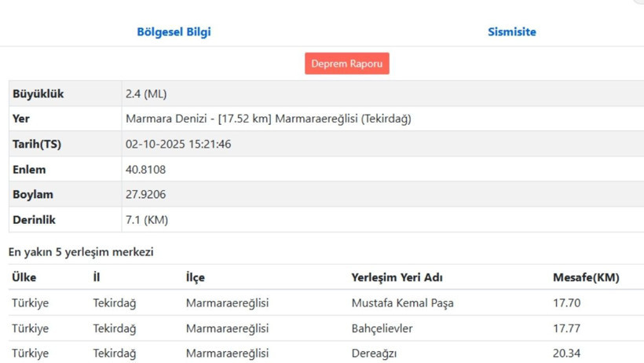Screen dimensions: 644x363
Task: Select the Derinlik value 7.1 (KM)
Action: pyautogui.click(x=147, y=220)
